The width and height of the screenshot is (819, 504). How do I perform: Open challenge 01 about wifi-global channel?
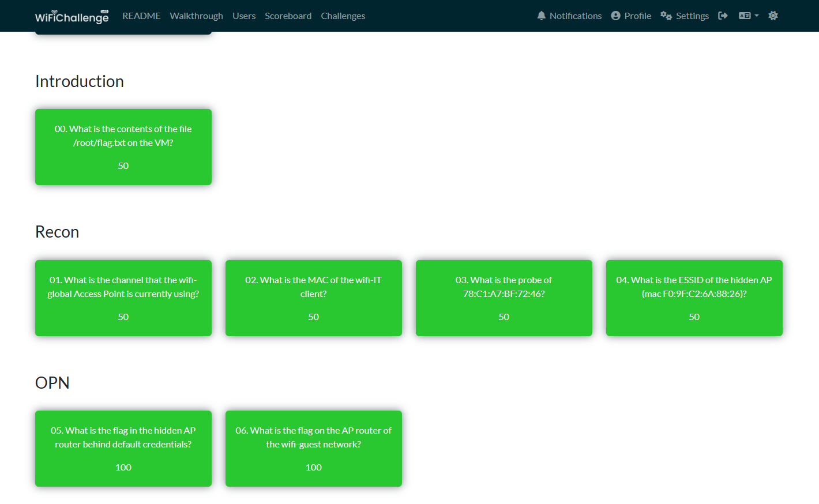[x=123, y=298]
